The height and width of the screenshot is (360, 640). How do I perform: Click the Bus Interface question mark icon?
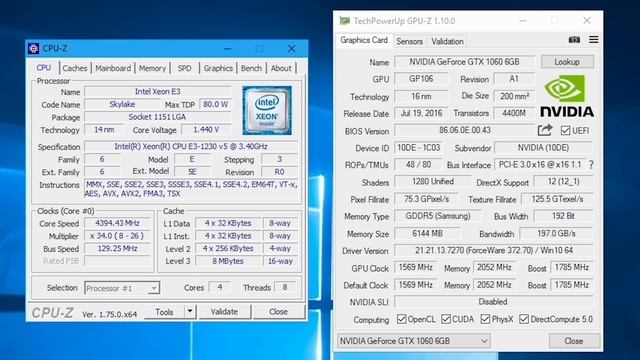pos(591,165)
